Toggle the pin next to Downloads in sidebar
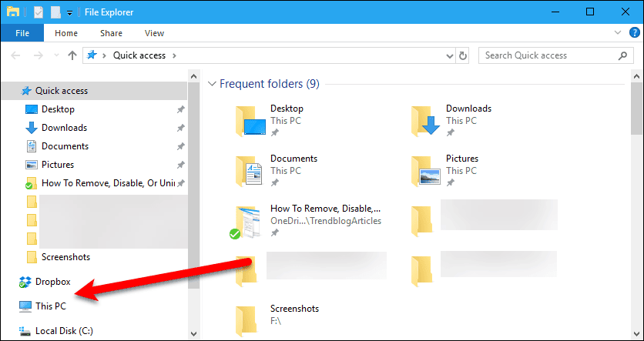The image size is (644, 341). tap(180, 128)
